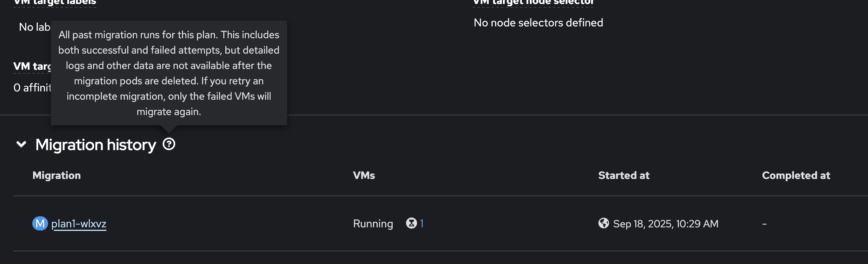Click the Migration history help icon
This screenshot has width=868, height=264.
click(x=169, y=144)
